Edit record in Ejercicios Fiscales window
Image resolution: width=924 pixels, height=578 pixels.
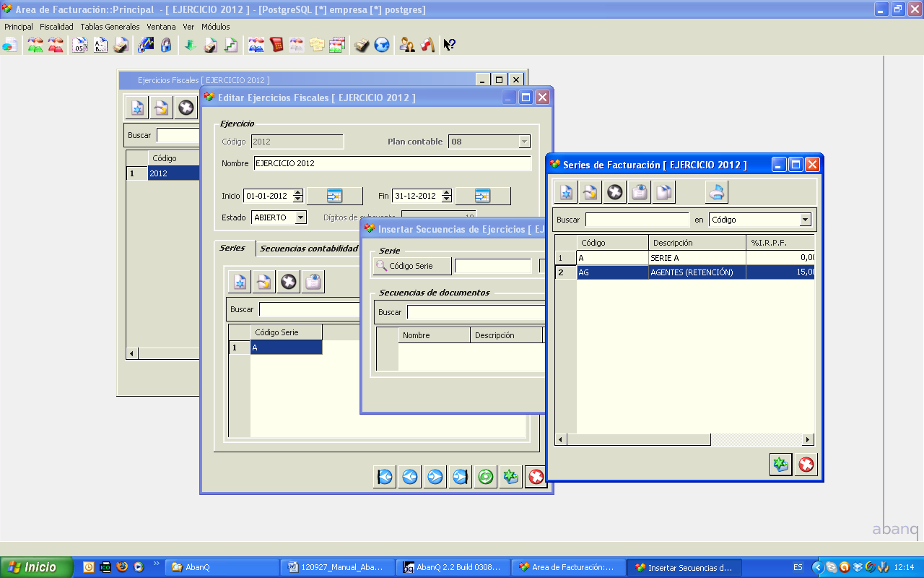point(162,108)
